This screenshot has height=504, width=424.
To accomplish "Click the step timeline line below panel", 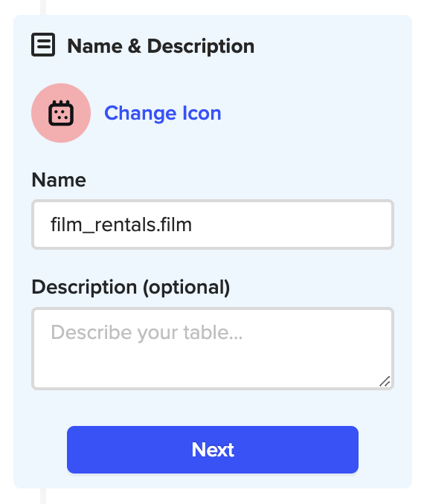I will (43, 497).
